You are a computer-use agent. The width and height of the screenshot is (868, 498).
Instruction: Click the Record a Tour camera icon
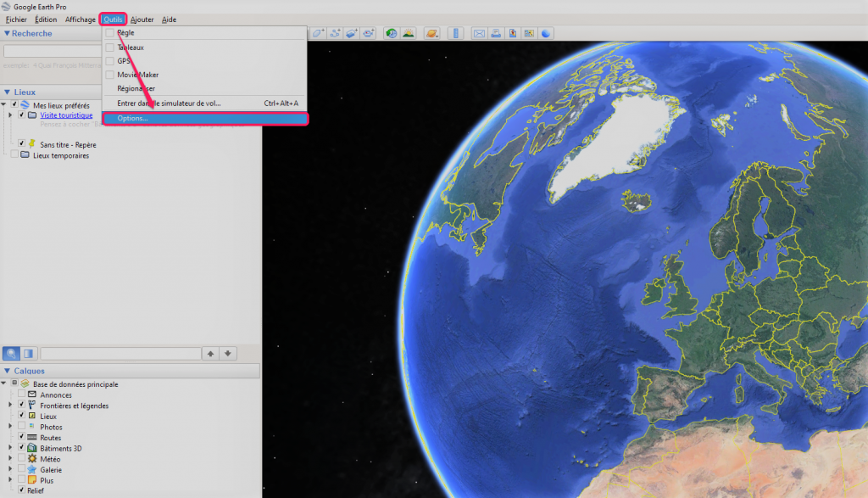[368, 33]
